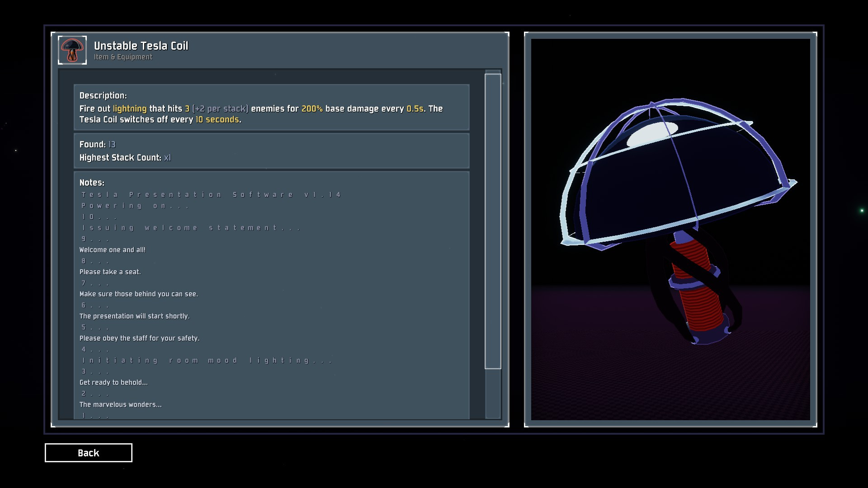The image size is (868, 488).
Task: Click the 'Found: 13' statistic
Action: tap(98, 145)
